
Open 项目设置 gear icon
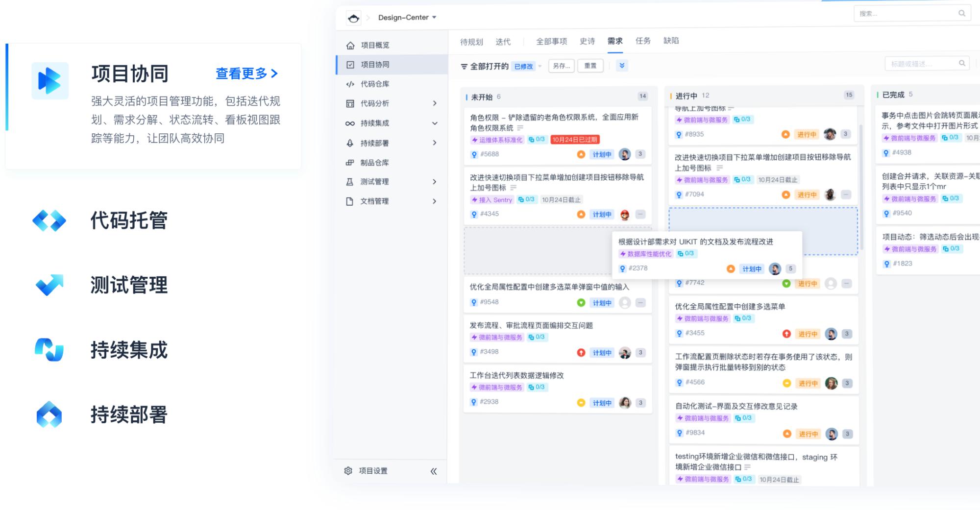[348, 471]
